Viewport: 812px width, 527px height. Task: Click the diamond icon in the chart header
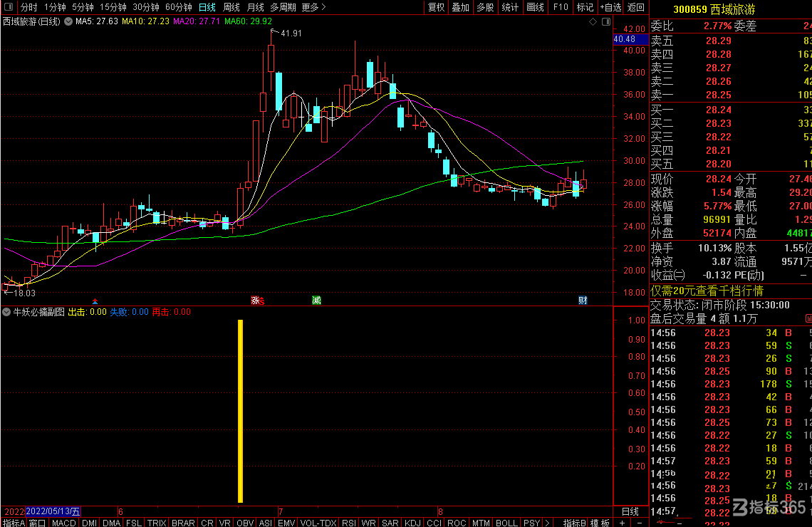tap(593, 22)
